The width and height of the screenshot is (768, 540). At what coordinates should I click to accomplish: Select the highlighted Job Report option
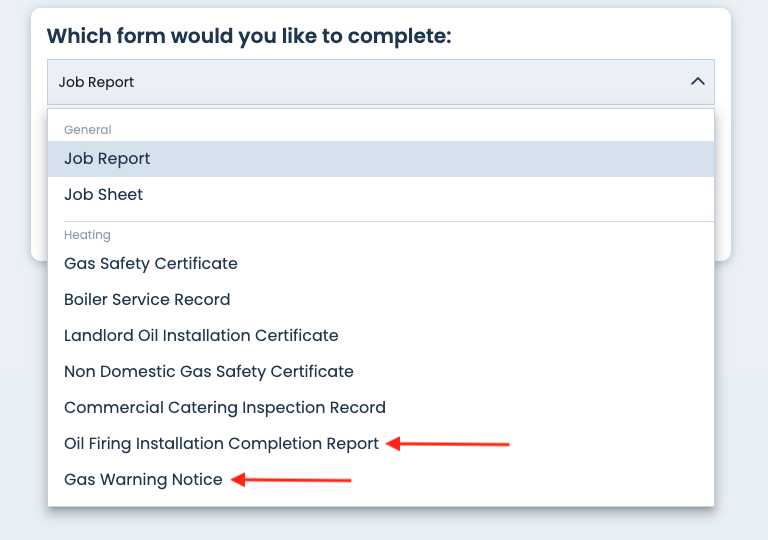107,159
